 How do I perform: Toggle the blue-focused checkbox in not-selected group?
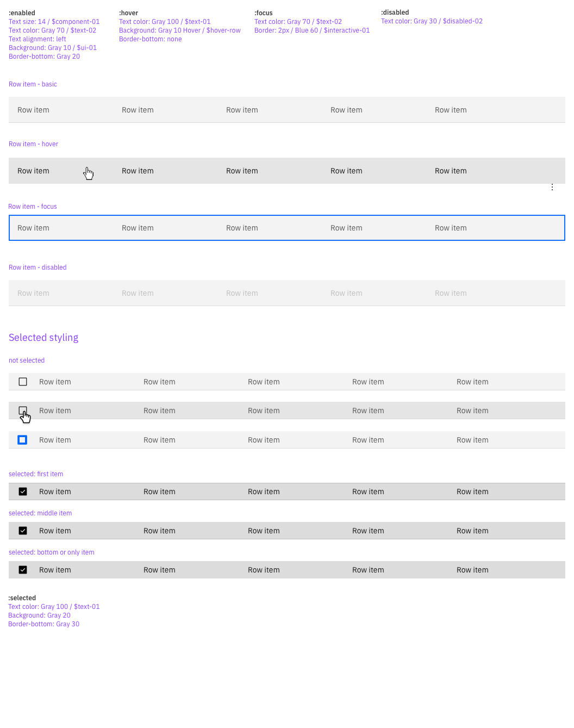click(22, 440)
